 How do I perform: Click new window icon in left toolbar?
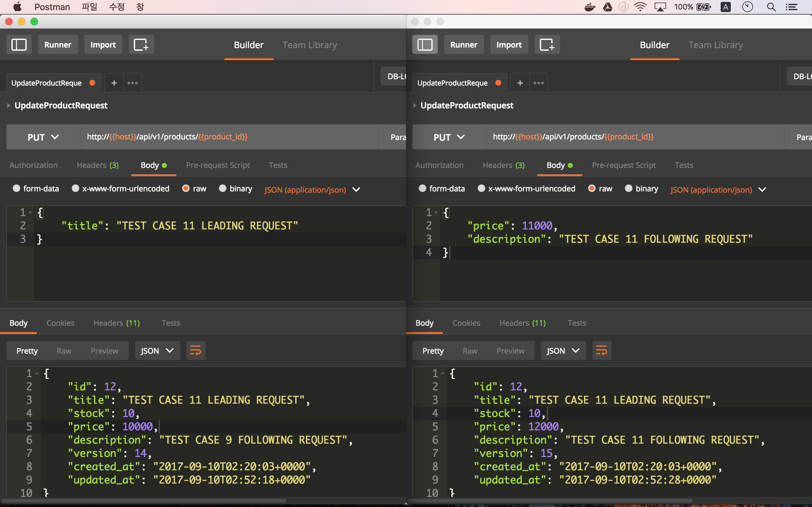point(141,45)
